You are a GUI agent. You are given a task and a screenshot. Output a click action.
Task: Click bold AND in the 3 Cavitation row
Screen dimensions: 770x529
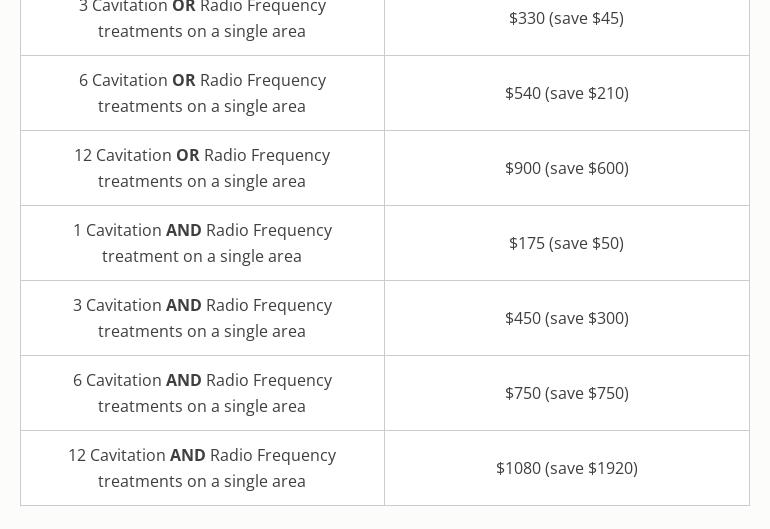[184, 305]
